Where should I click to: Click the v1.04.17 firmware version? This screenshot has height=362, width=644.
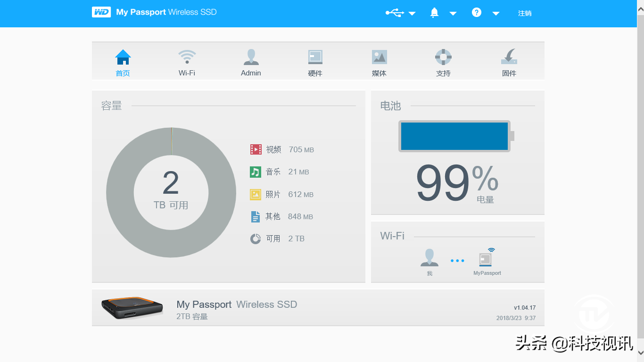coord(525,308)
